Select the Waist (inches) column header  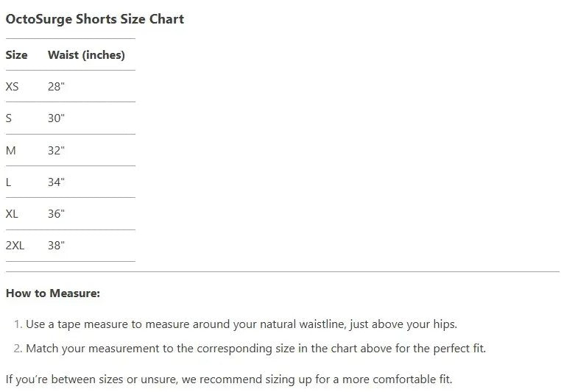[x=87, y=55]
